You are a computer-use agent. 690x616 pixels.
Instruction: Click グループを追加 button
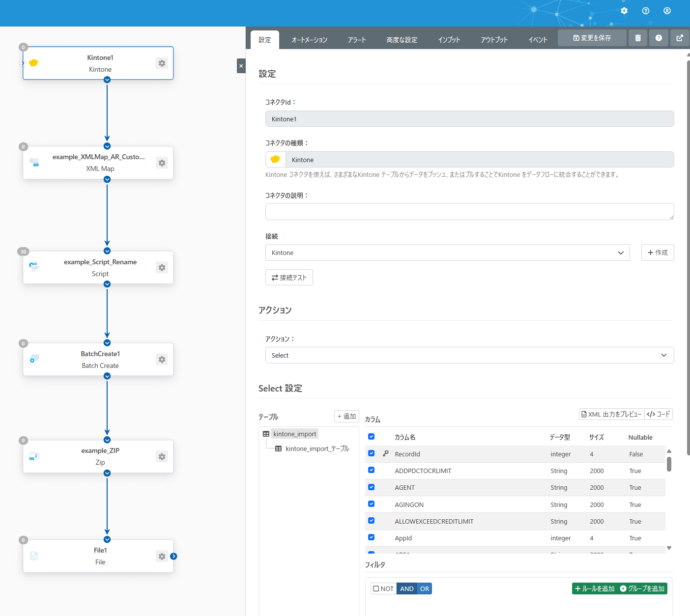[642, 588]
